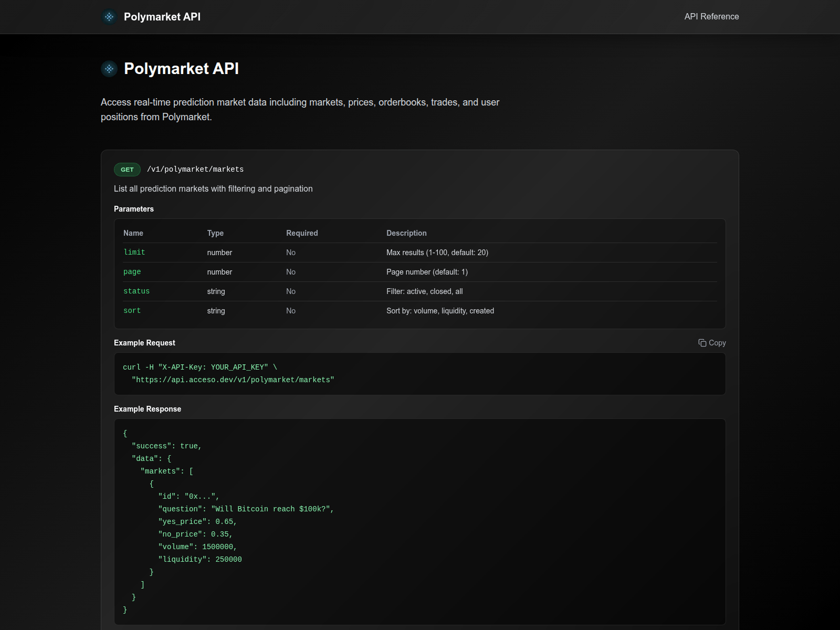Click the Description column header
The image size is (840, 630).
406,233
